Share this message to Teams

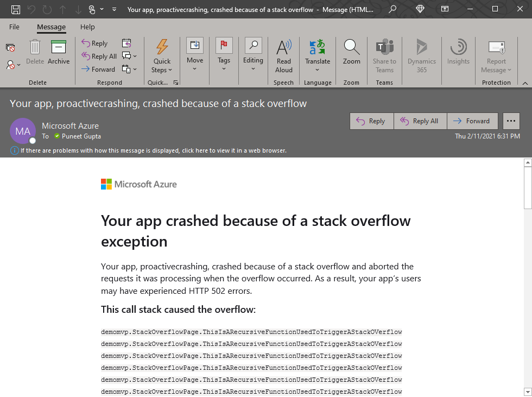tap(384, 54)
